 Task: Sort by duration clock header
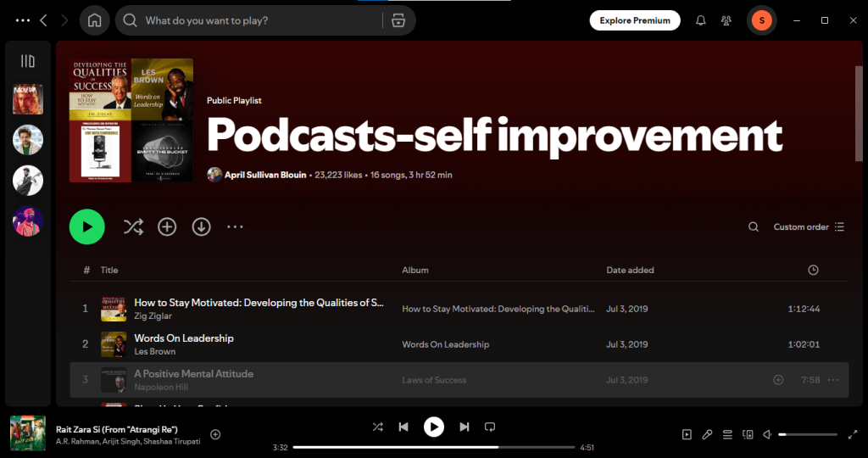click(x=813, y=271)
